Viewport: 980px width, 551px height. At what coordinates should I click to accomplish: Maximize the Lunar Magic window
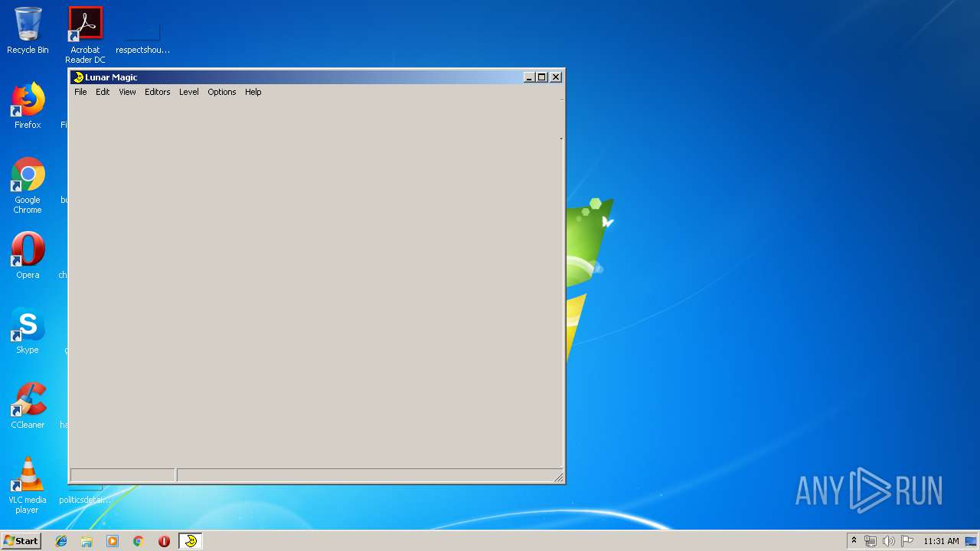[542, 77]
